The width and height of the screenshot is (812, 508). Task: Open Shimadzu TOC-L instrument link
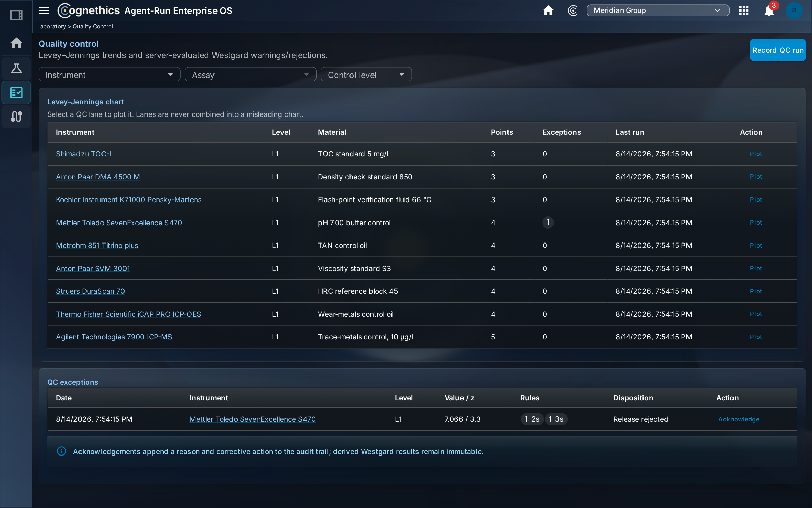coord(84,154)
